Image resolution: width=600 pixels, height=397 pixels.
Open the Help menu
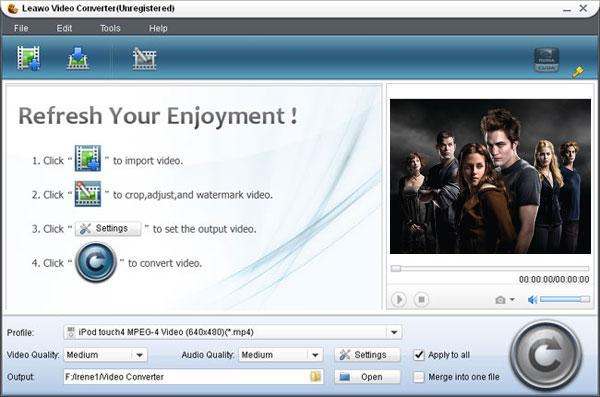158,28
